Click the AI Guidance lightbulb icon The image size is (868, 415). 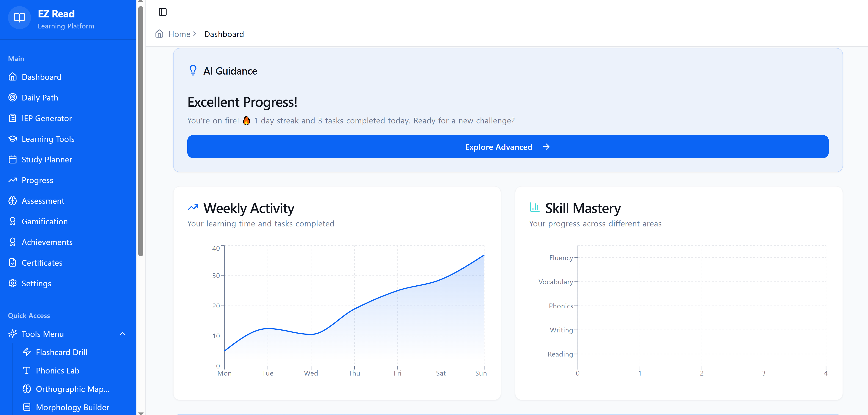pos(193,70)
